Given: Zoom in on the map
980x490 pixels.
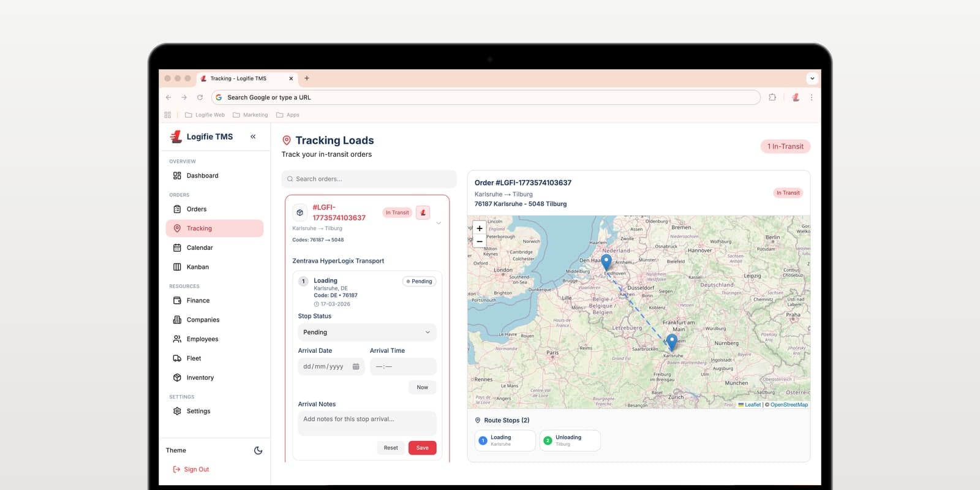Looking at the screenshot, I should [480, 228].
